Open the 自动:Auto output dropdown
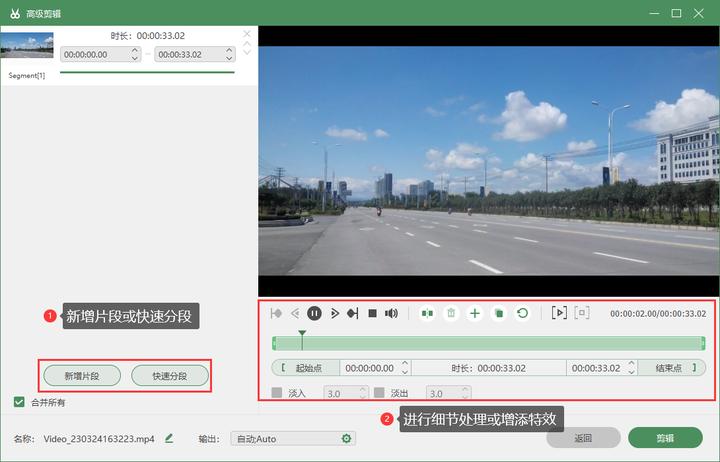The width and height of the screenshot is (720, 462). 293,439
